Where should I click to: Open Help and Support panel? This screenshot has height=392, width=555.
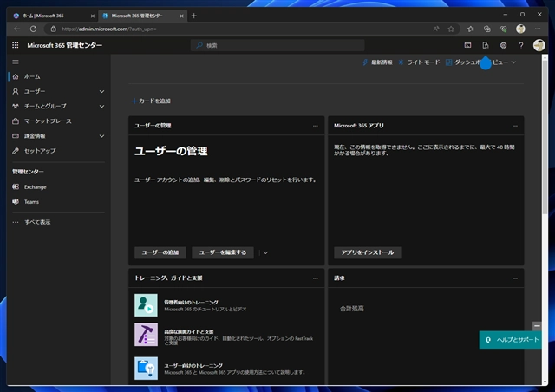point(511,340)
